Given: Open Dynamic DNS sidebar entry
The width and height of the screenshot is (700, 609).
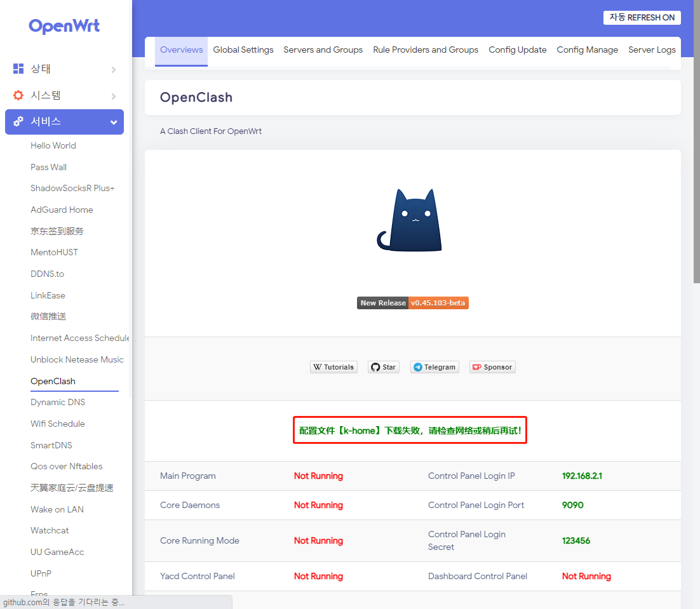Looking at the screenshot, I should click(x=58, y=402).
